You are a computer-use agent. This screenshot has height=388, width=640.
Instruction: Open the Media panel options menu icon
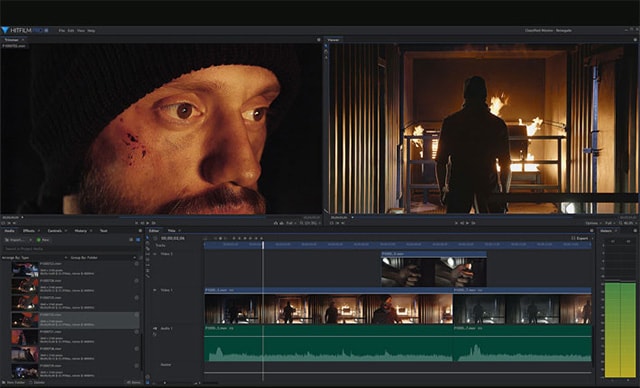pyautogui.click(x=140, y=231)
